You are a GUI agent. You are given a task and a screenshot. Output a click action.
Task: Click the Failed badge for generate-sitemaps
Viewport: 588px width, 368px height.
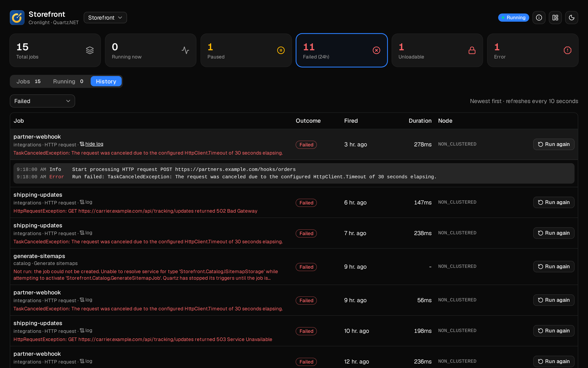306,267
